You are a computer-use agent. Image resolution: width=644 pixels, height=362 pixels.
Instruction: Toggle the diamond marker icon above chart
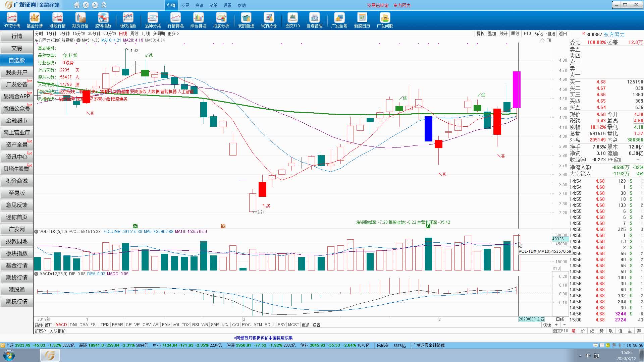542,40
